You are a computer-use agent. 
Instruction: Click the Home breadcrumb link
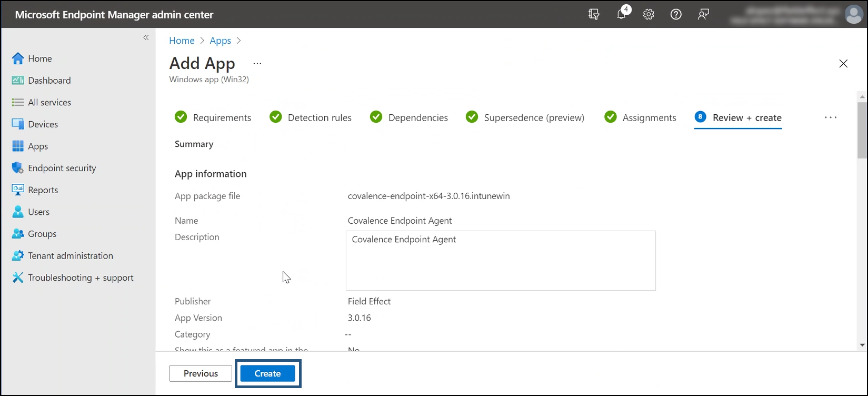[182, 41]
